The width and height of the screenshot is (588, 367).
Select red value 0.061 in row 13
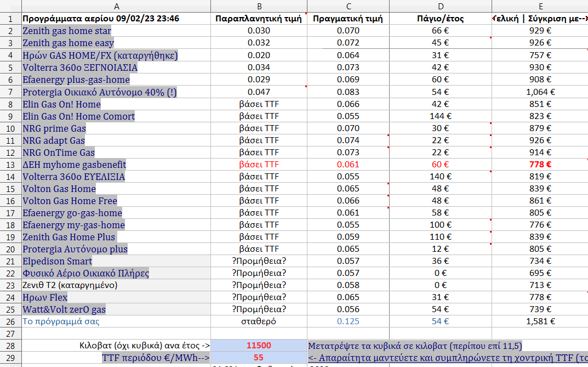[x=348, y=165]
